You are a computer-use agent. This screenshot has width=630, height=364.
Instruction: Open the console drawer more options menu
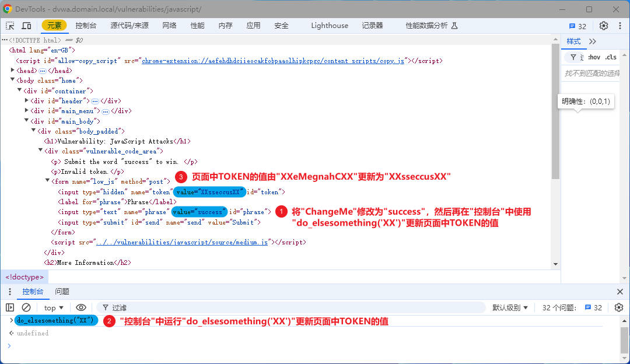click(10, 292)
